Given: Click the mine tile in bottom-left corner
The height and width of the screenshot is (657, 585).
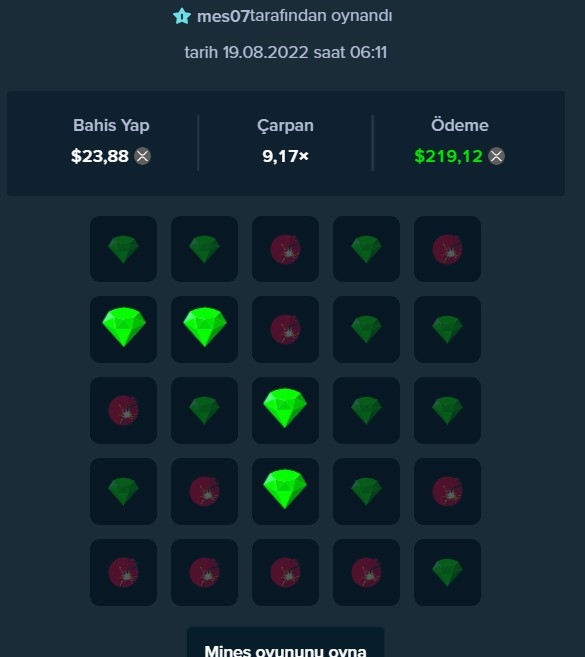Looking at the screenshot, I should [x=124, y=572].
